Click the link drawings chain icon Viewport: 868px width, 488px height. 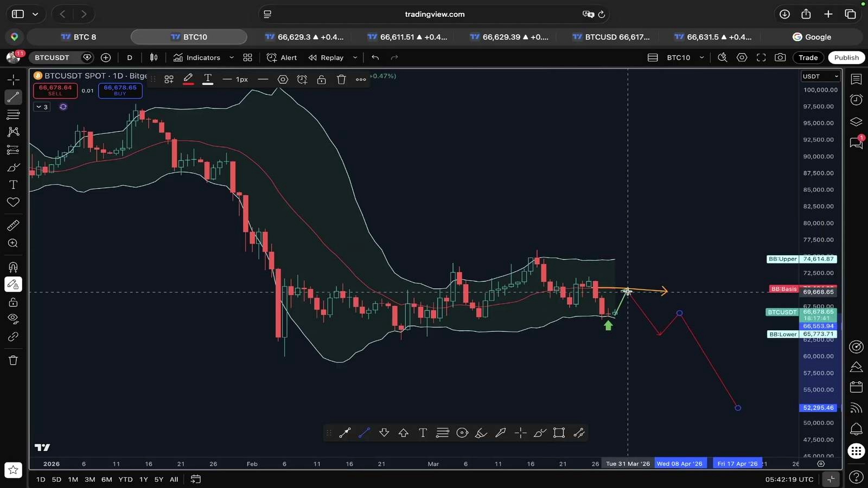pyautogui.click(x=13, y=337)
